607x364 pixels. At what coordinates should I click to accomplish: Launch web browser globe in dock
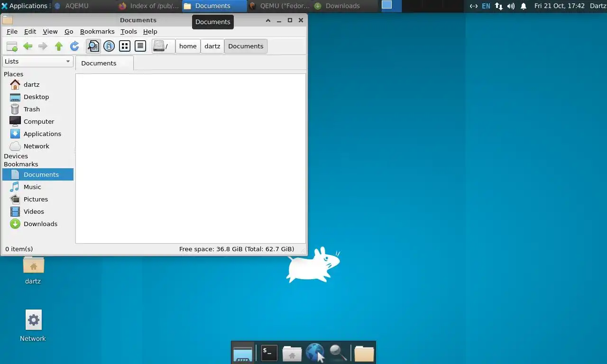point(315,353)
